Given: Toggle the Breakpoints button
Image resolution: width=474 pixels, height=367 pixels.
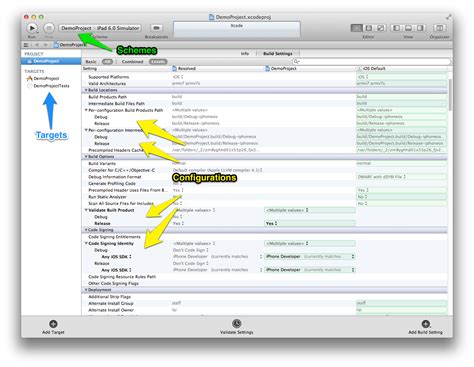Looking at the screenshot, I should (156, 28).
